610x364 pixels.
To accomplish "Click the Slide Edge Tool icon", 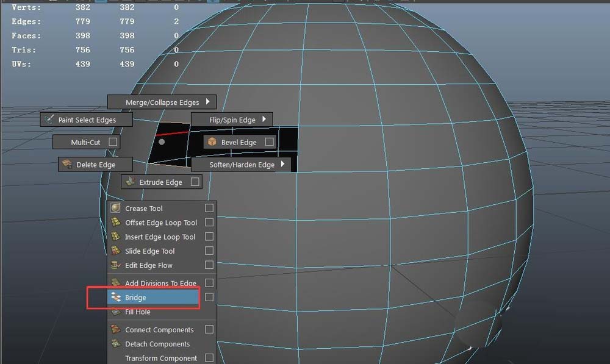I will coord(115,251).
